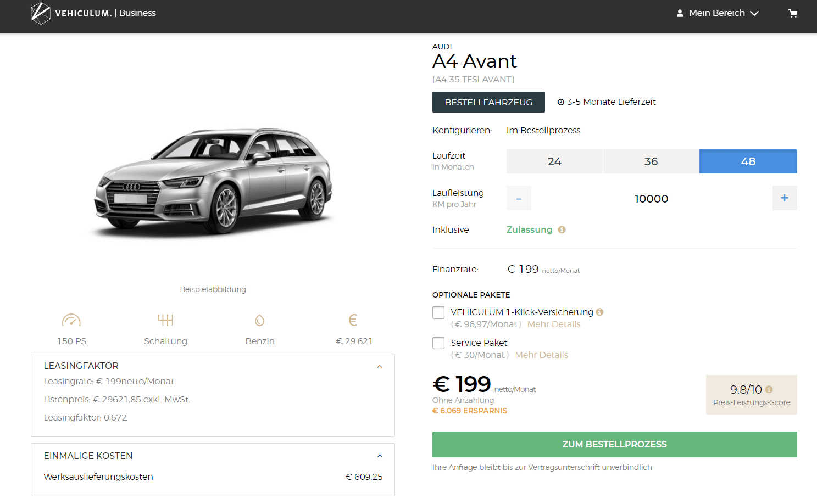Click the user profile icon
The height and width of the screenshot is (504, 817).
pos(680,13)
